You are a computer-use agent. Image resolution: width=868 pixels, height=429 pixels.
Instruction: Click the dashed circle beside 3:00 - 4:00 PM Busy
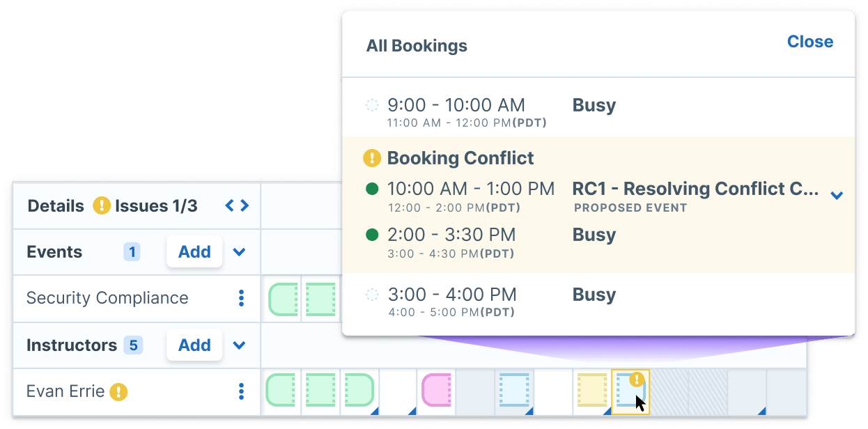pyautogui.click(x=372, y=294)
